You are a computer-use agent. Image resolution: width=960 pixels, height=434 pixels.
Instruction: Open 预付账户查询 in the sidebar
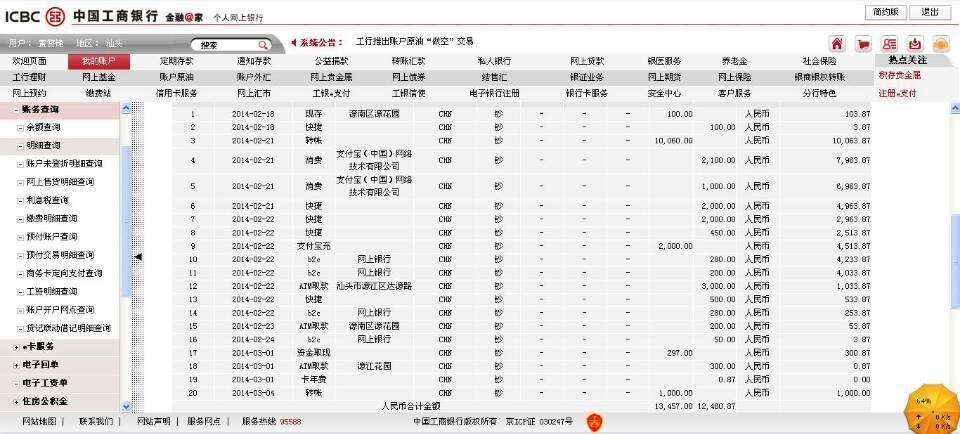[51, 237]
